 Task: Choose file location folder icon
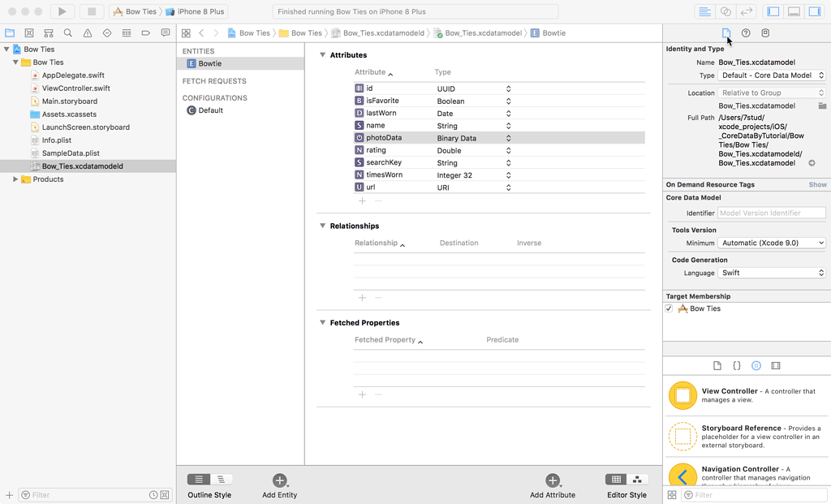pyautogui.click(x=822, y=106)
